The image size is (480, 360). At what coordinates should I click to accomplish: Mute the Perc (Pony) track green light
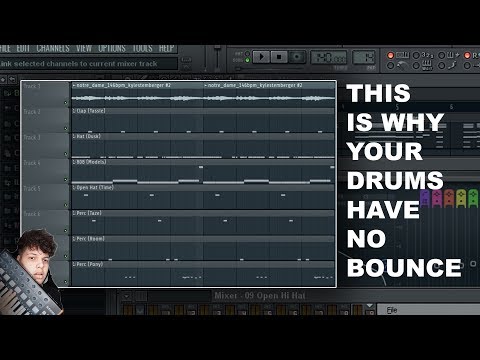click(x=66, y=282)
